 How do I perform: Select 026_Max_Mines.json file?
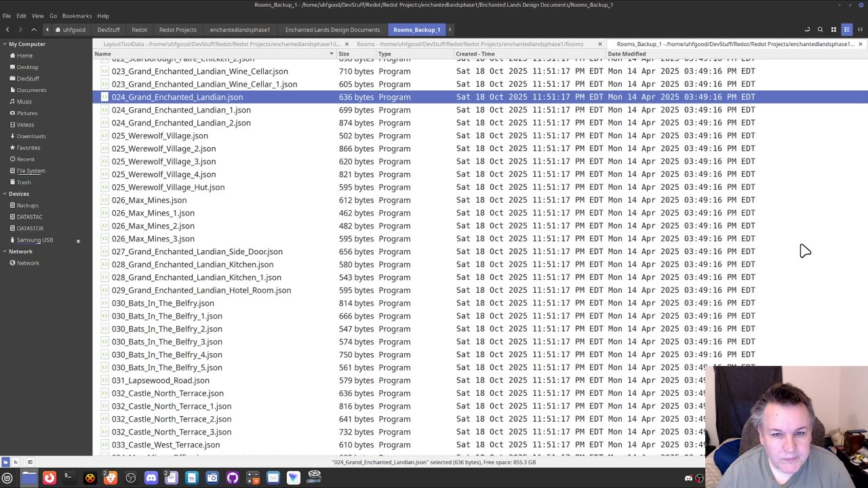pyautogui.click(x=149, y=200)
